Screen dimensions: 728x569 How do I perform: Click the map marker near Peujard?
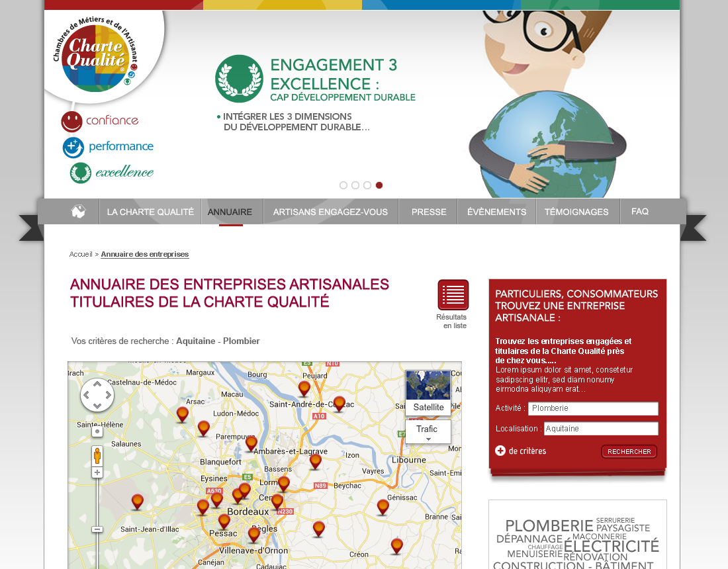(x=304, y=388)
